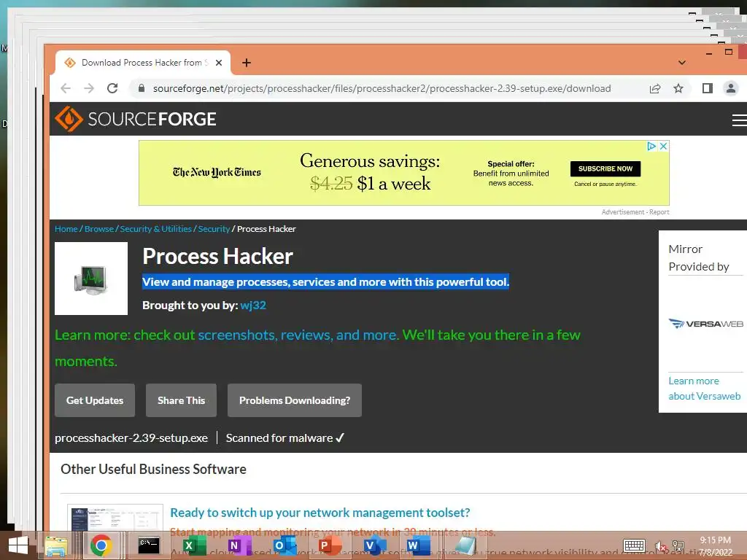Click the Share This button
Screen dimensions: 747x560
181,400
